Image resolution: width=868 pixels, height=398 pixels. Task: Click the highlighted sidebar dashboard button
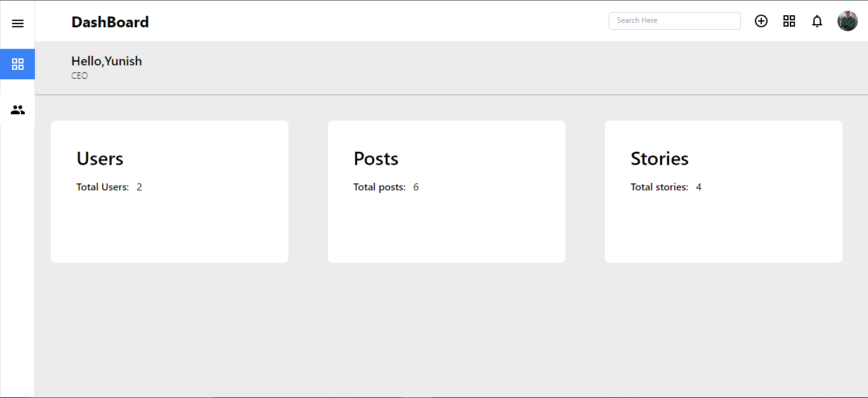pyautogui.click(x=17, y=64)
